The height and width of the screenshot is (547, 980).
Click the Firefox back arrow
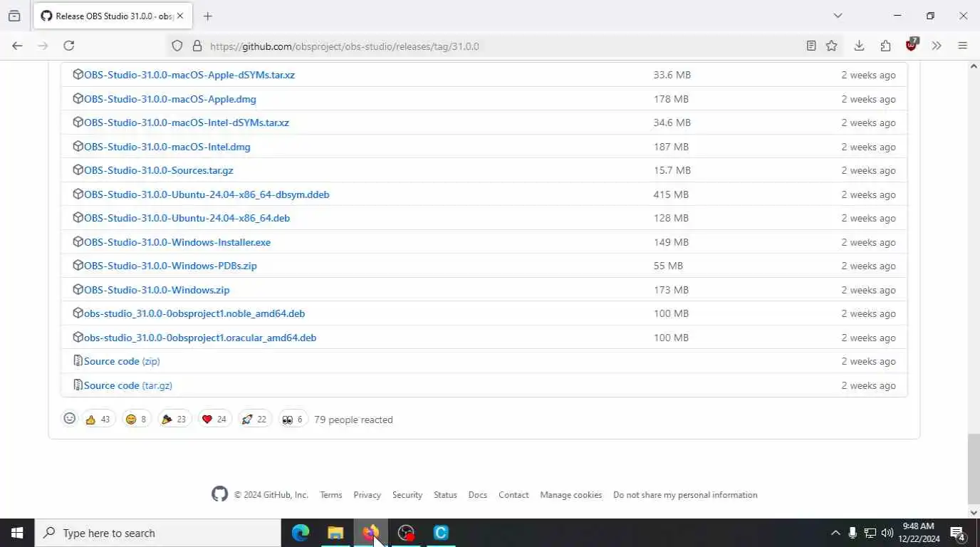(x=17, y=46)
